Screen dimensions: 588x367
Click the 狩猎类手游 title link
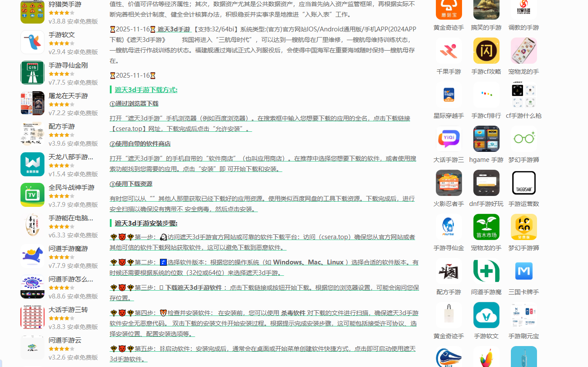pyautogui.click(x=65, y=4)
